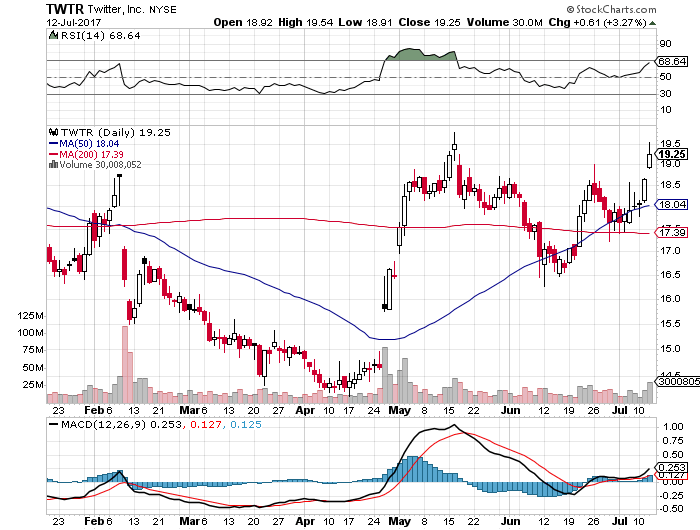Click the green overbought RSI shaded area
The height and width of the screenshot is (530, 700).
421,54
